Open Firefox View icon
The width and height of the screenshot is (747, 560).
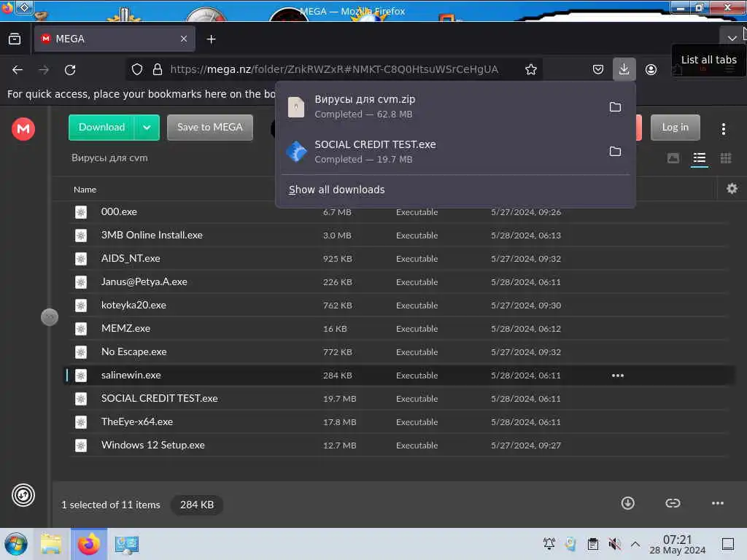[15, 39]
